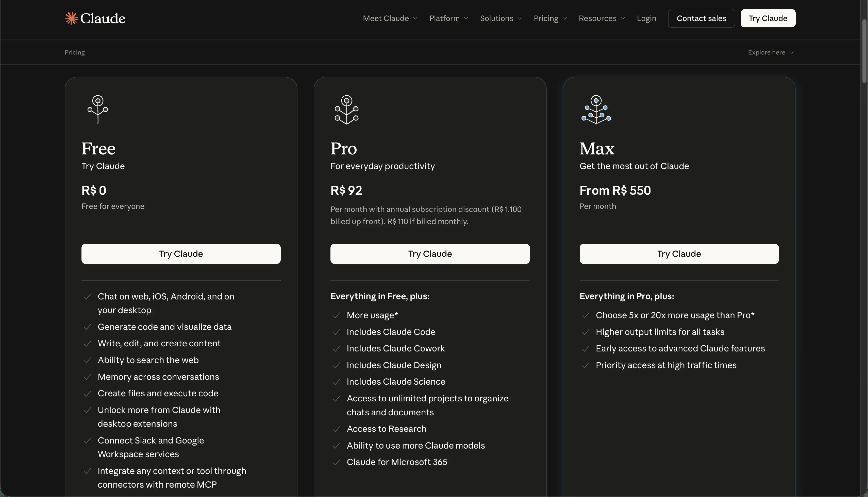Open the Meet Claude menu label

pos(386,19)
